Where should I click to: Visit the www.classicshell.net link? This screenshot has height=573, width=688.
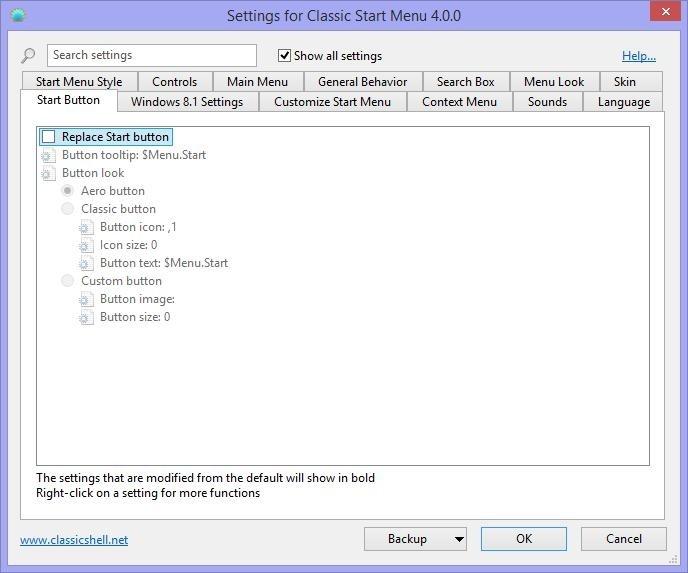pos(74,540)
